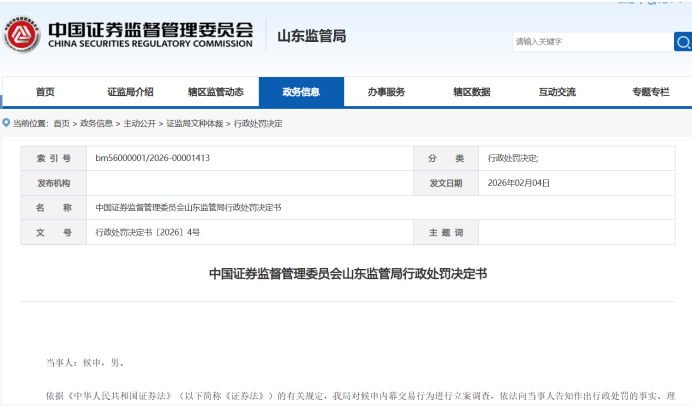Click the location pin icon in breadcrumb
This screenshot has width=692, height=406.
6,123
